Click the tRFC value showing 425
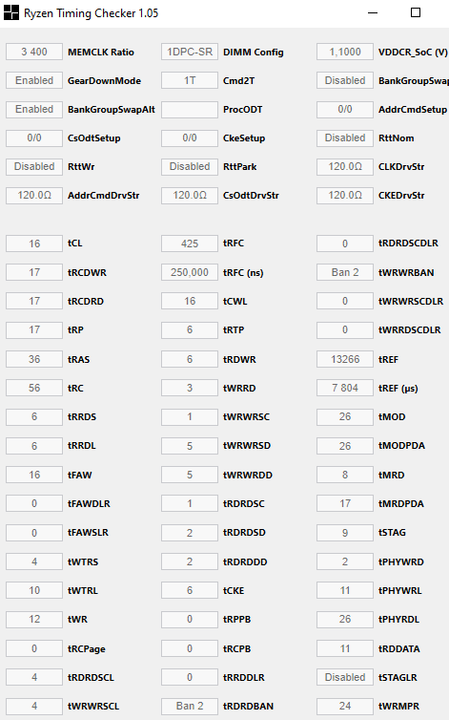This screenshot has height=720, width=449. 190,243
